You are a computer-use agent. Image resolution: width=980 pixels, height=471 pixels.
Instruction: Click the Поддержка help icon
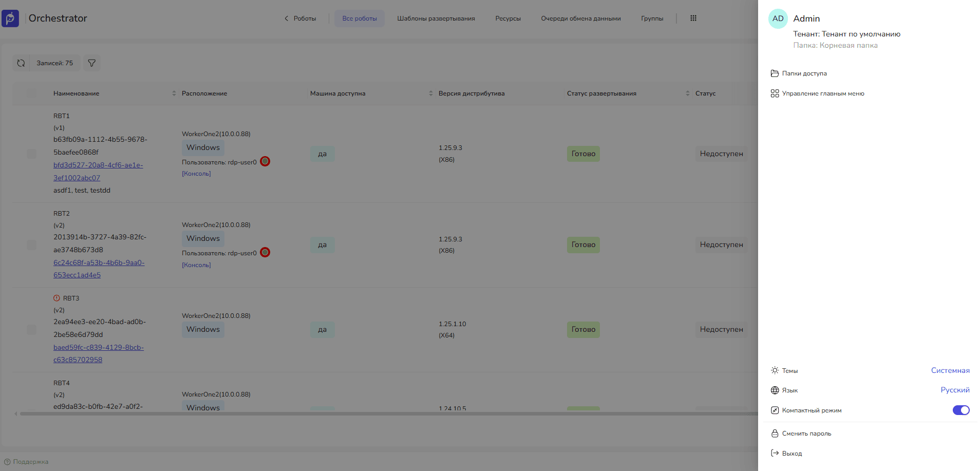point(7,462)
